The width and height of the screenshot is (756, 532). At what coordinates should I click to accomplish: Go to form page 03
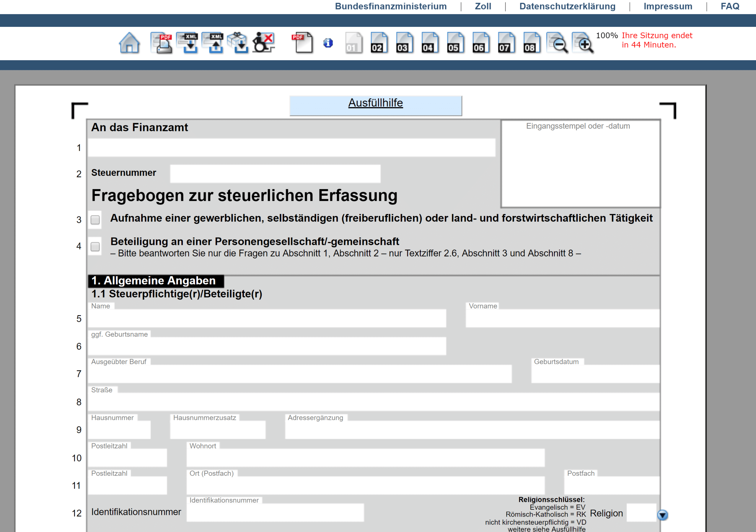click(404, 43)
